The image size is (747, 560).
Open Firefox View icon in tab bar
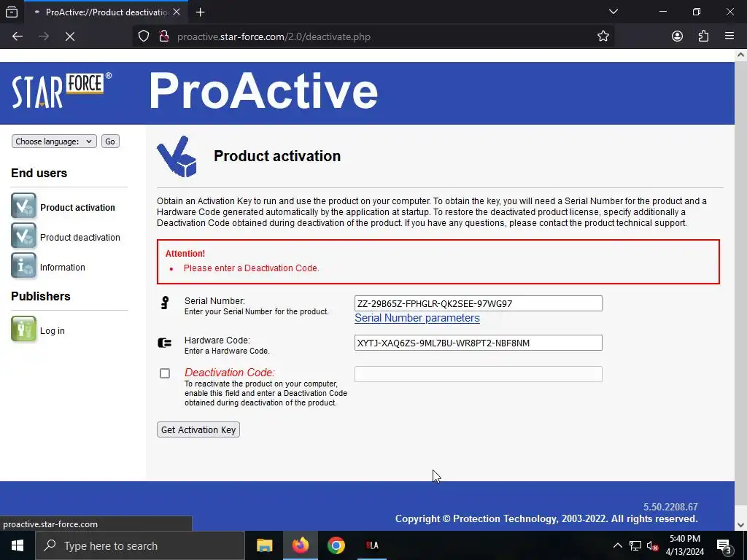(12, 12)
